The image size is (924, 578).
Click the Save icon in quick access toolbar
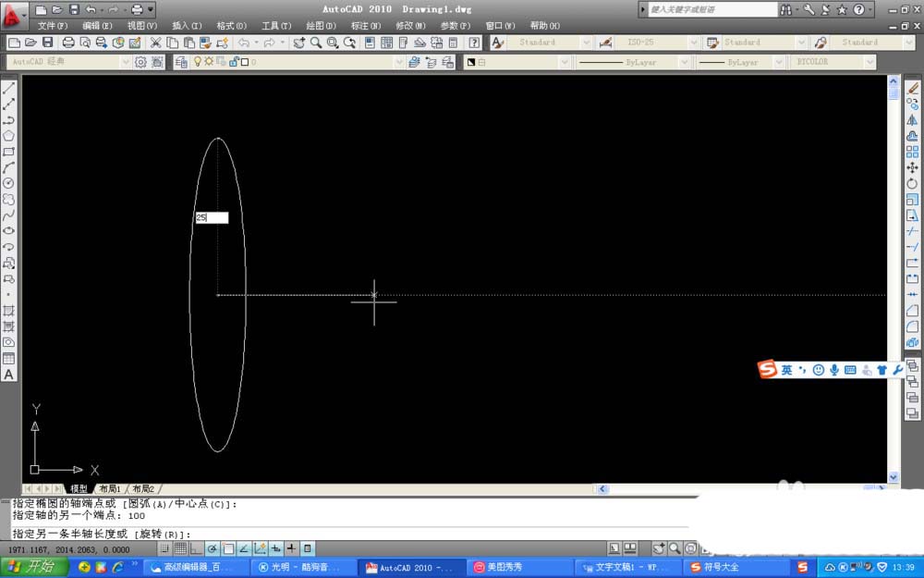(74, 9)
